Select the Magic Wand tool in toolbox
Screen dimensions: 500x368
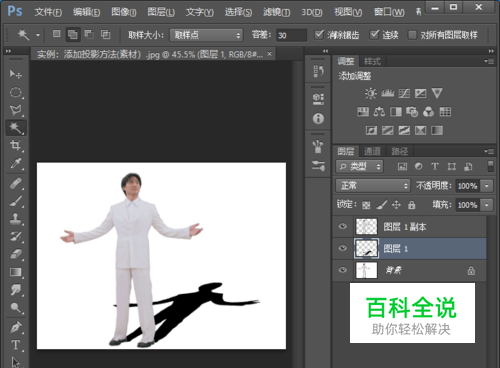[x=15, y=128]
